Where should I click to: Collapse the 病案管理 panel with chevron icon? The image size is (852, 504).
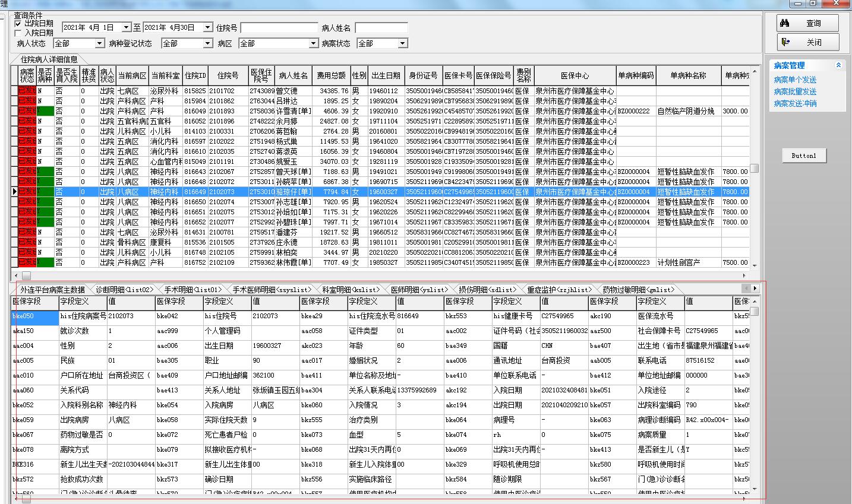click(838, 65)
